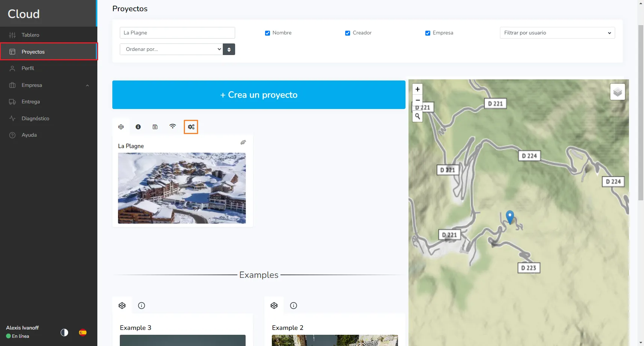
Task: Click the gears settings icon above La Plagne
Action: coord(191,127)
